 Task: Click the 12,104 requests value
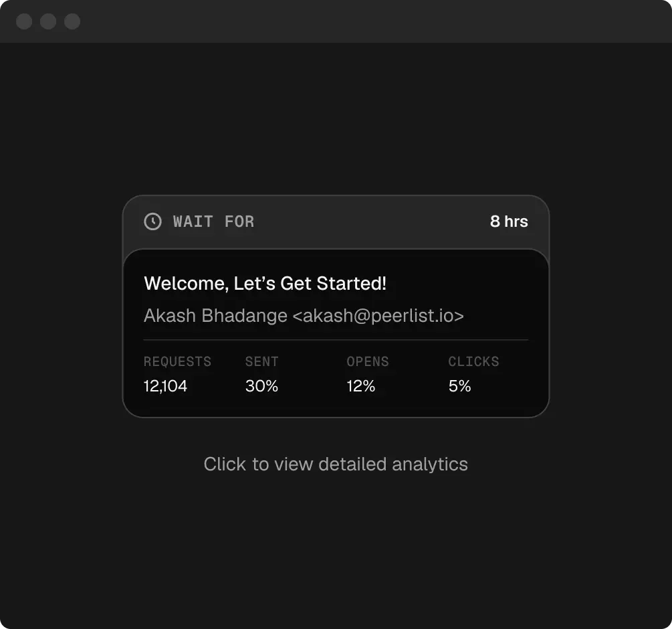[165, 386]
